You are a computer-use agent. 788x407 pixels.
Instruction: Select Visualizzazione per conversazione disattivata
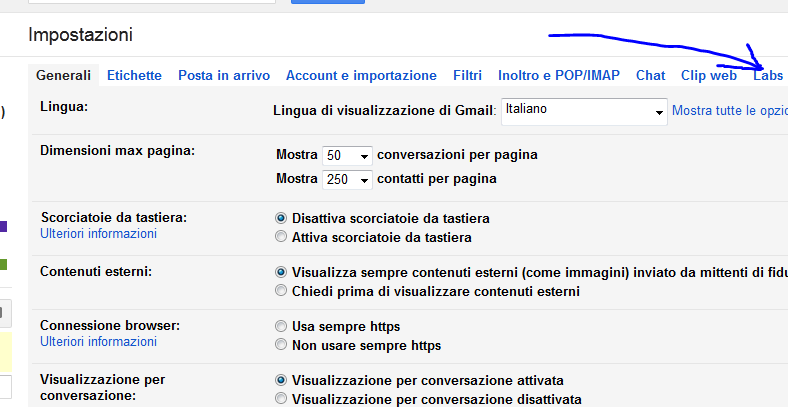pyautogui.click(x=281, y=399)
